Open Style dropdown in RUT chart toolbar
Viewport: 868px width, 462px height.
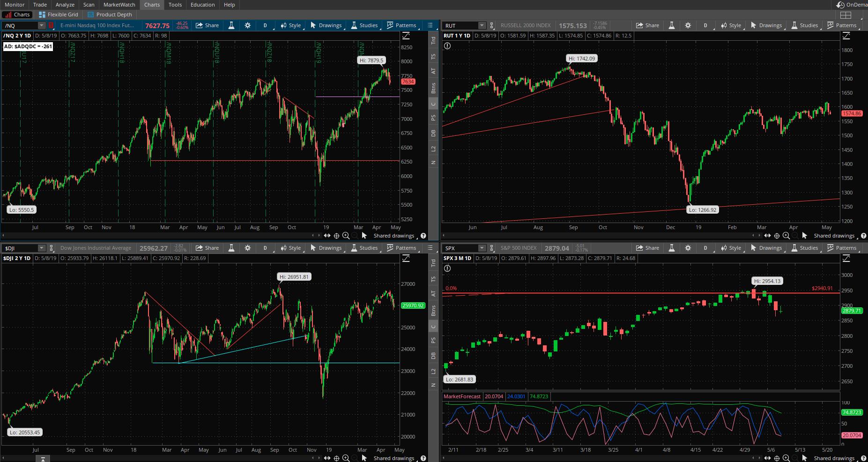pos(731,25)
